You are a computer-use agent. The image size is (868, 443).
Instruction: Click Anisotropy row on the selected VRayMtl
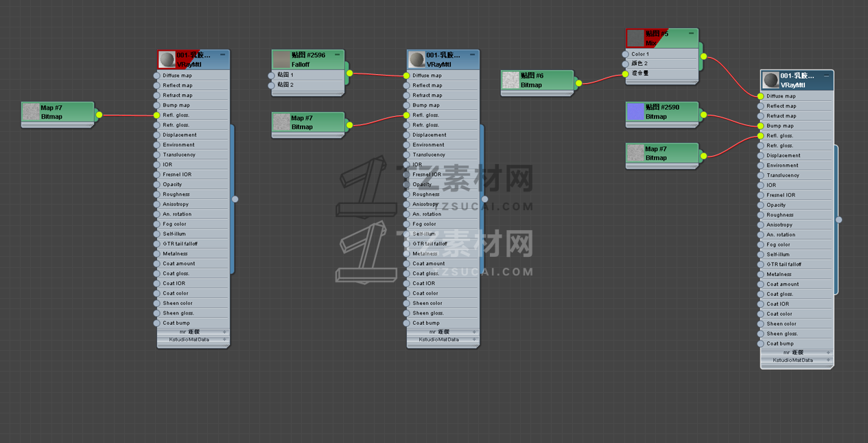[x=796, y=225]
